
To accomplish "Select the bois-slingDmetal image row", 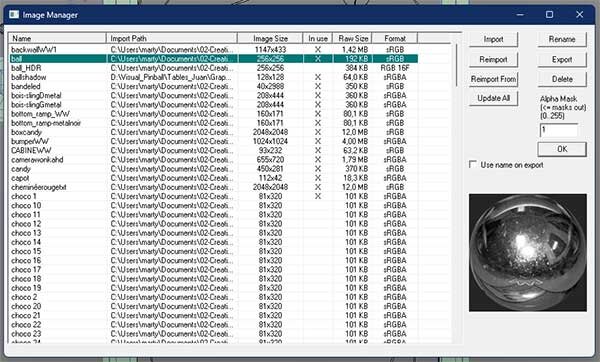I will 213,95.
